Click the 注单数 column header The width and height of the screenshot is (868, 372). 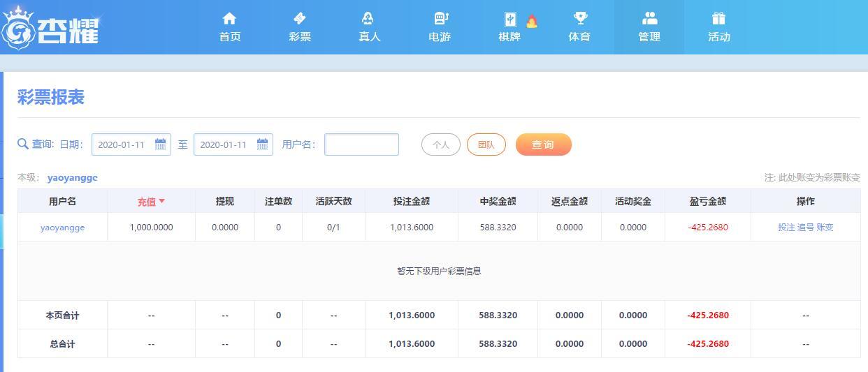click(278, 201)
